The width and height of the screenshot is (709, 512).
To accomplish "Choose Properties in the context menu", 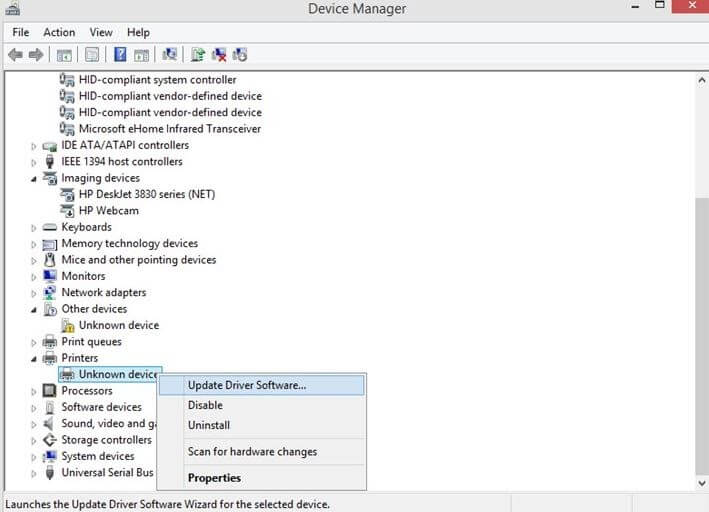I will coord(261,478).
